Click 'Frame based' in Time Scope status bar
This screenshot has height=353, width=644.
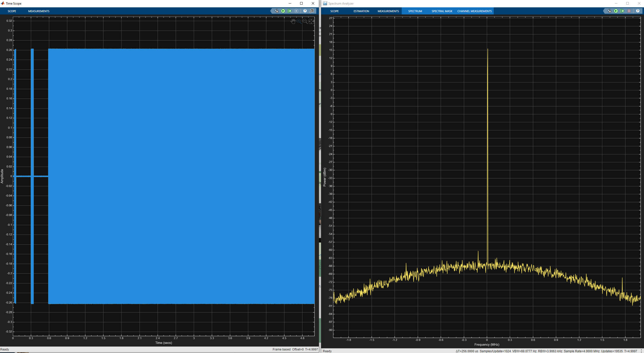click(282, 349)
